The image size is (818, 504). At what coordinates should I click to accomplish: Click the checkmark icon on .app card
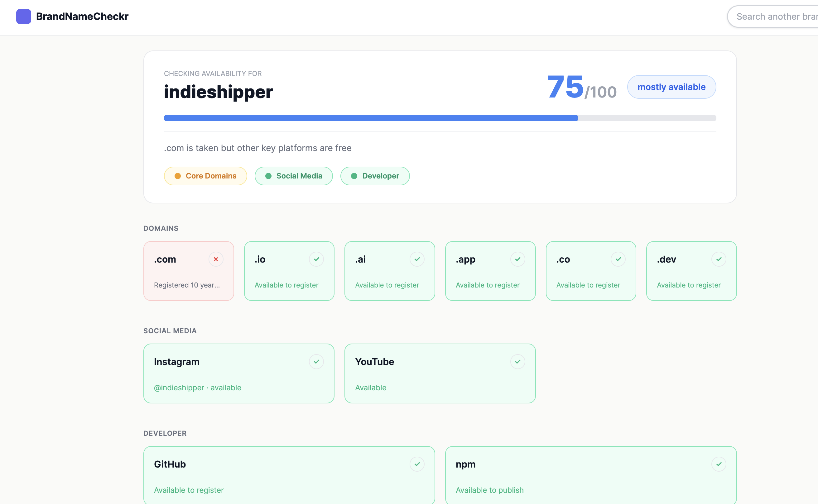pyautogui.click(x=518, y=259)
